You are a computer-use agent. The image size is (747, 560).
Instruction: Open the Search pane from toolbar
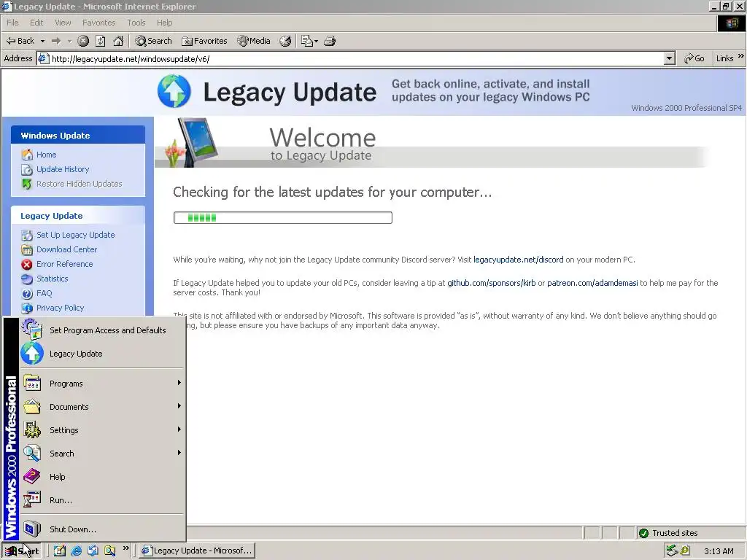153,41
